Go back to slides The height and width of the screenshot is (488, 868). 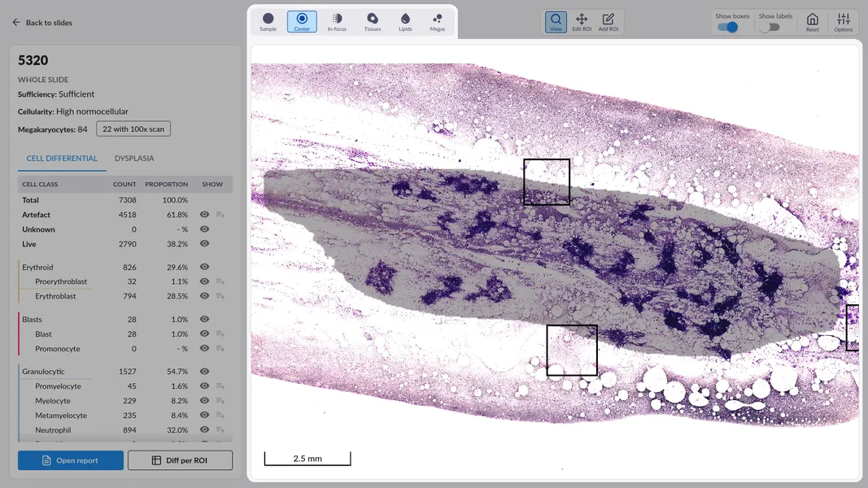click(x=42, y=23)
